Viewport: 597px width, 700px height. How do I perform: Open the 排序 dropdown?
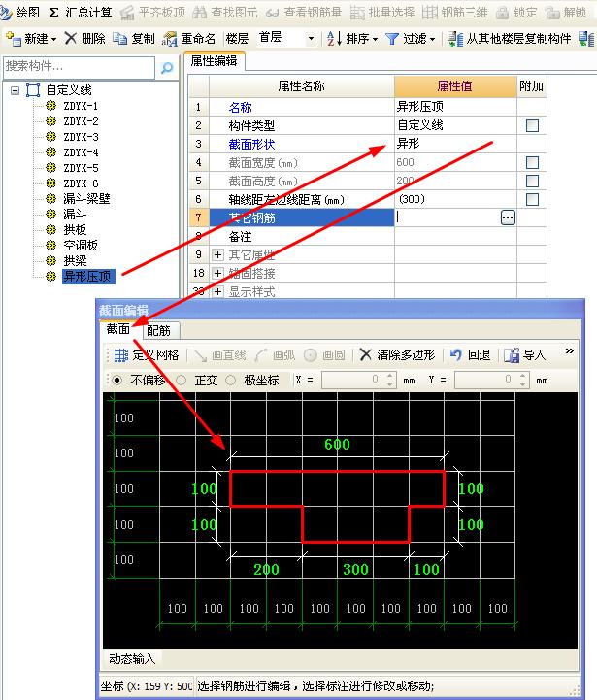coord(375,40)
